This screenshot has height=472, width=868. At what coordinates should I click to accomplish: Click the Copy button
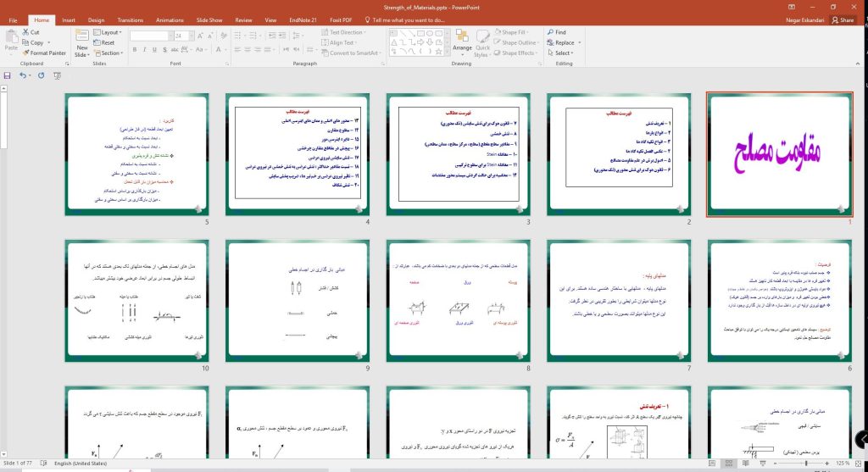33,42
